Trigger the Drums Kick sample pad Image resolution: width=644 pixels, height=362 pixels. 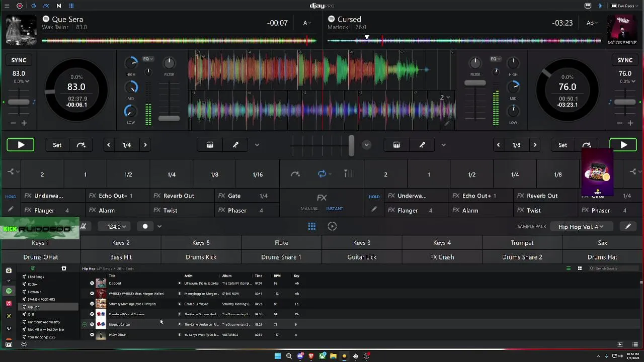201,257
